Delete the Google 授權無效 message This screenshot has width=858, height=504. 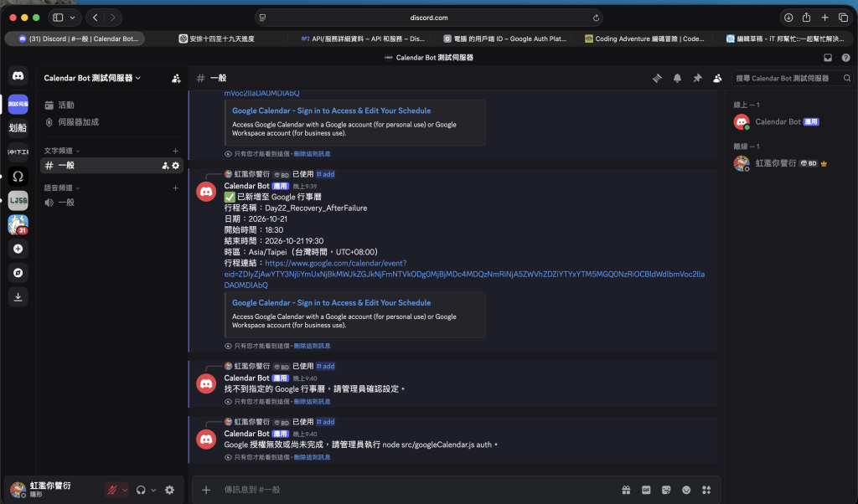pyautogui.click(x=312, y=458)
